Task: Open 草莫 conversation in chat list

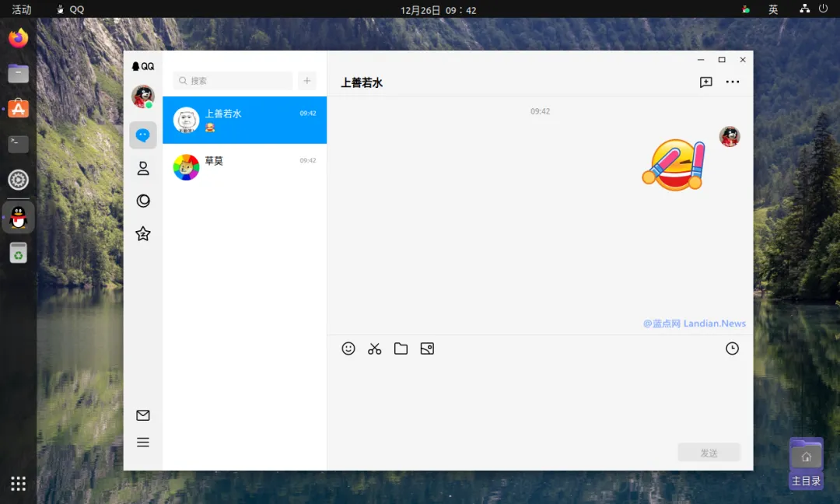Action: 245,167
